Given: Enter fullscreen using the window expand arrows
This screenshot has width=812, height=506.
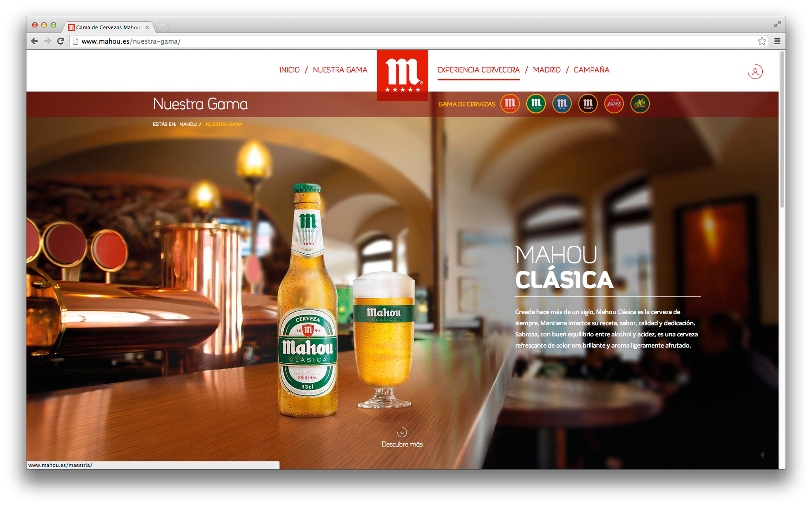Looking at the screenshot, I should pos(778,24).
